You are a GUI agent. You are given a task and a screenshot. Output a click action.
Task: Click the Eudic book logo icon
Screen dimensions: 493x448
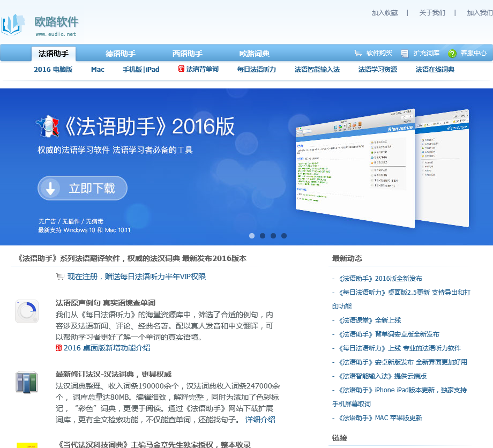(12, 25)
